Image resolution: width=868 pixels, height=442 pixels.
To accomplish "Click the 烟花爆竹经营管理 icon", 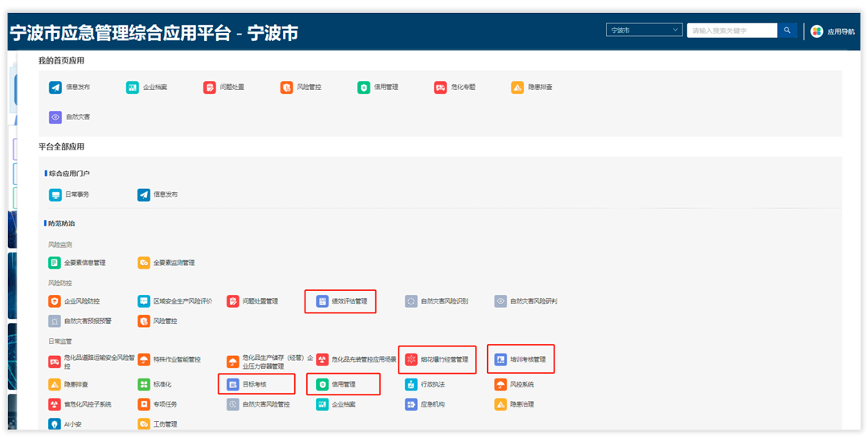I will (411, 359).
